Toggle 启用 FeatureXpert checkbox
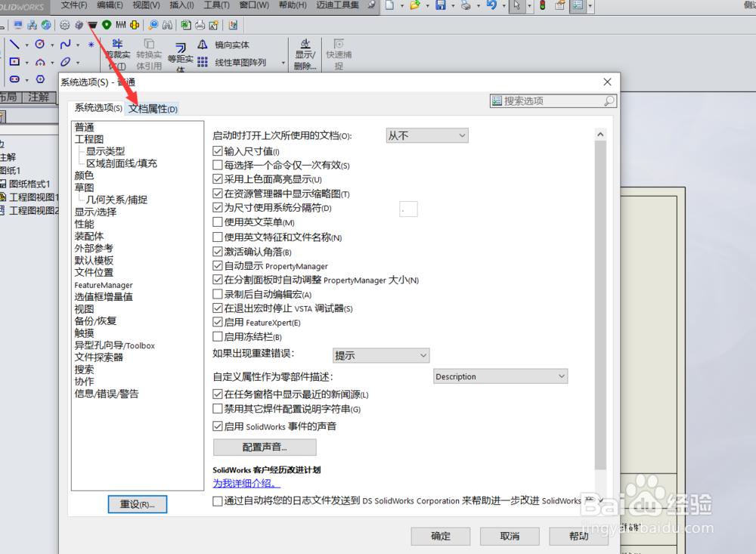 tap(218, 322)
